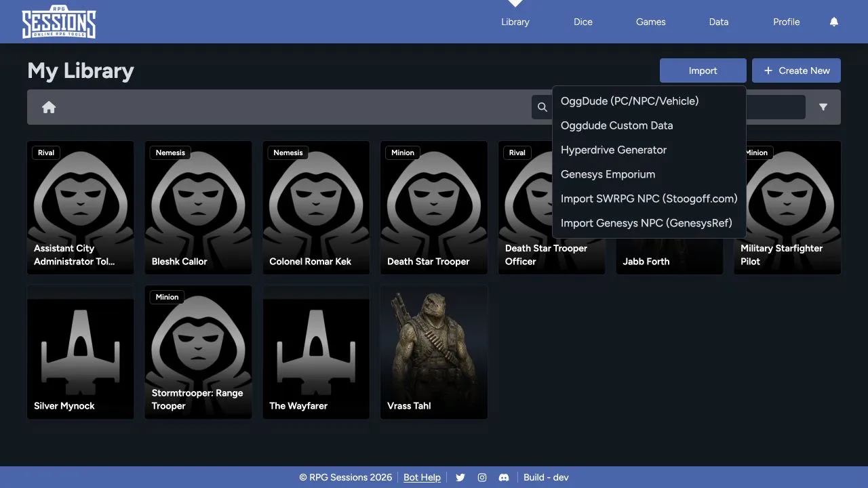Screen dimensions: 868x488
Task: Choose Hyperdrive Generator import
Action: (x=649, y=150)
